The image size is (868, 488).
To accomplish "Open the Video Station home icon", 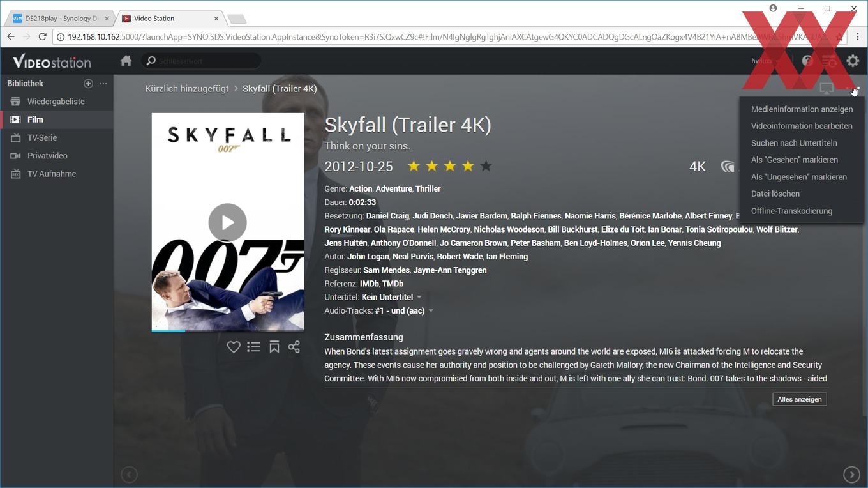I will (126, 61).
